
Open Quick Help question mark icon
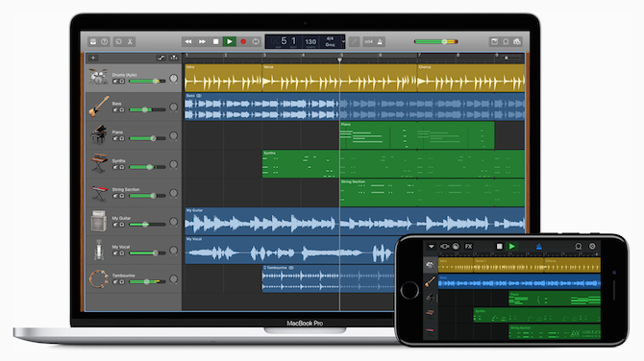[x=105, y=41]
